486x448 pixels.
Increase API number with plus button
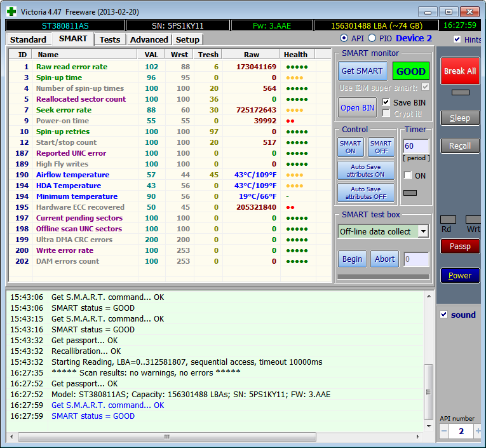tap(478, 431)
